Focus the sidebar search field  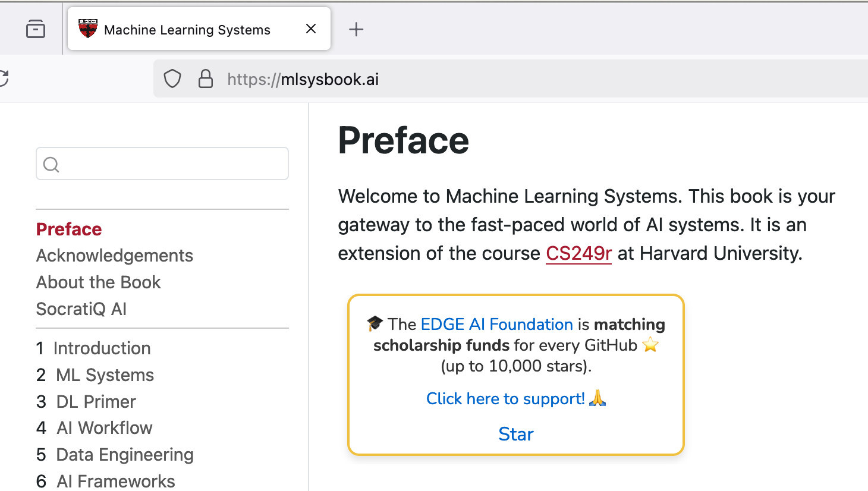coord(172,164)
